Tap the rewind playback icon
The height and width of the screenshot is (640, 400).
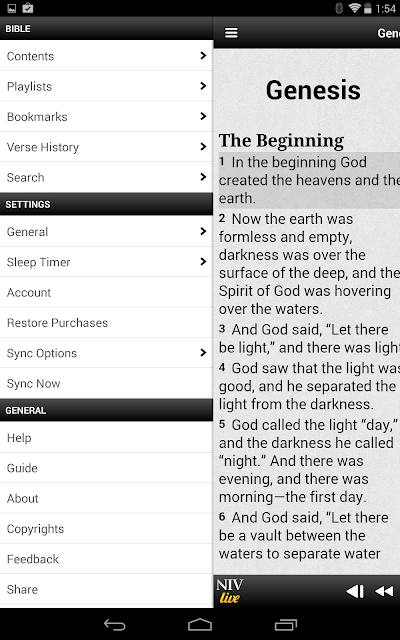(384, 591)
